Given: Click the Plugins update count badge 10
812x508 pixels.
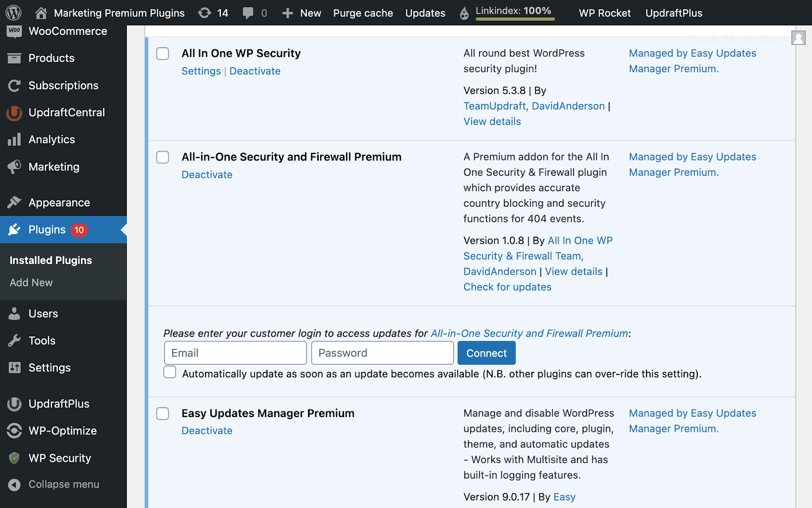Looking at the screenshot, I should coord(79,230).
